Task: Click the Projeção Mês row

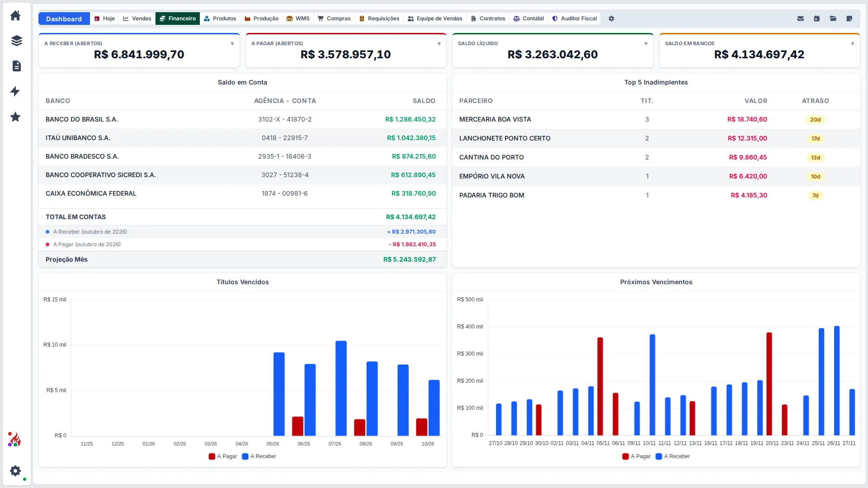Action: click(x=242, y=259)
